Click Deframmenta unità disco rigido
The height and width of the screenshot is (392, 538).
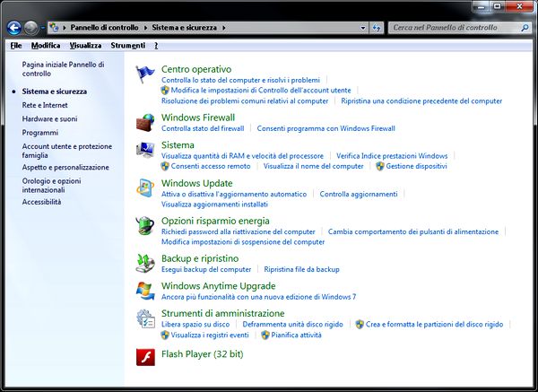292,325
